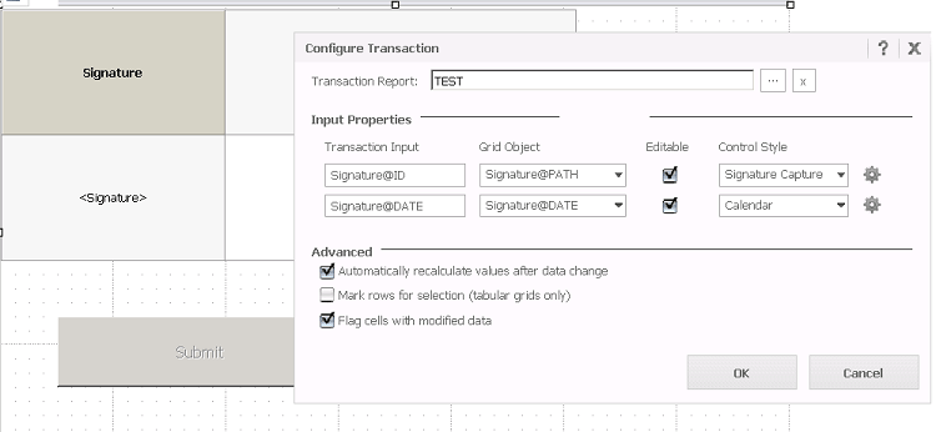
Task: Browse for transaction report with ellipsis button
Action: 772,81
